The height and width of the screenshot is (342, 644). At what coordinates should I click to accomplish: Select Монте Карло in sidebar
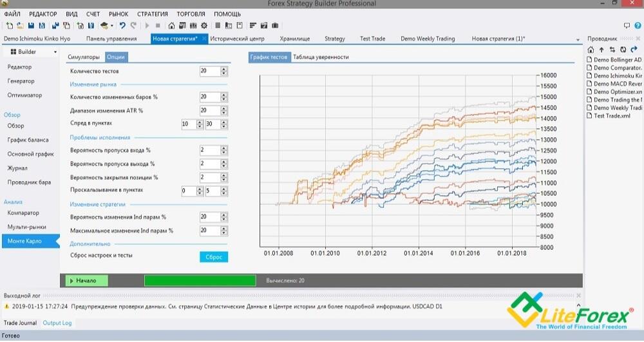[x=30, y=241]
